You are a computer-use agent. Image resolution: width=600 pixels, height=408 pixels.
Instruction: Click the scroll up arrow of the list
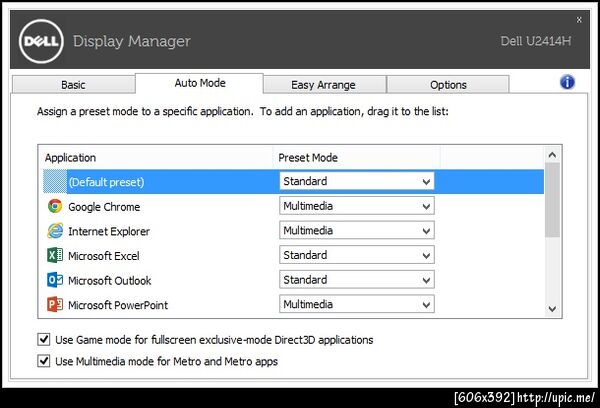[552, 155]
